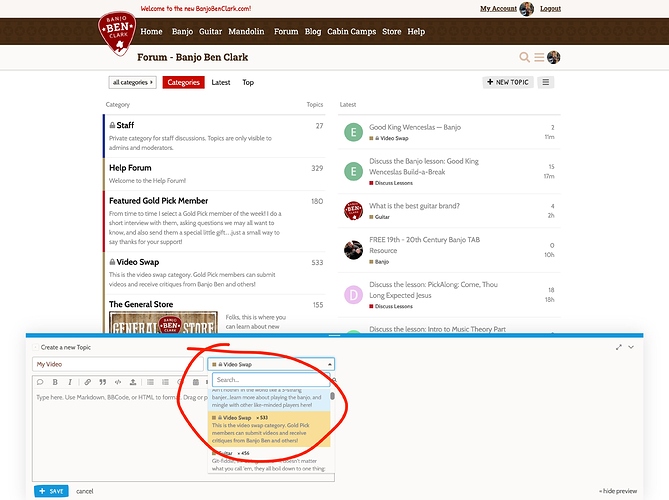Screen dimensions: 669x500
Task: Insert a hyperlink using the link icon
Action: tap(88, 382)
